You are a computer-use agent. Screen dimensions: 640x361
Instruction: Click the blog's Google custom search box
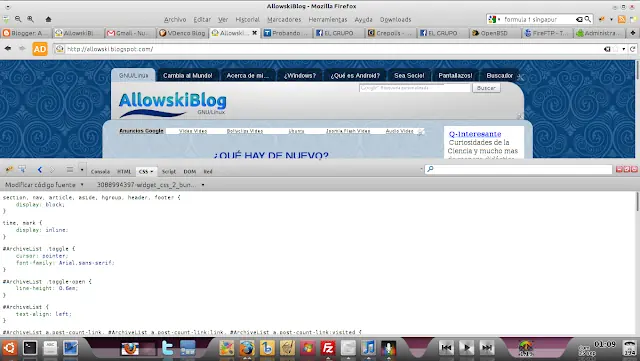click(x=415, y=88)
